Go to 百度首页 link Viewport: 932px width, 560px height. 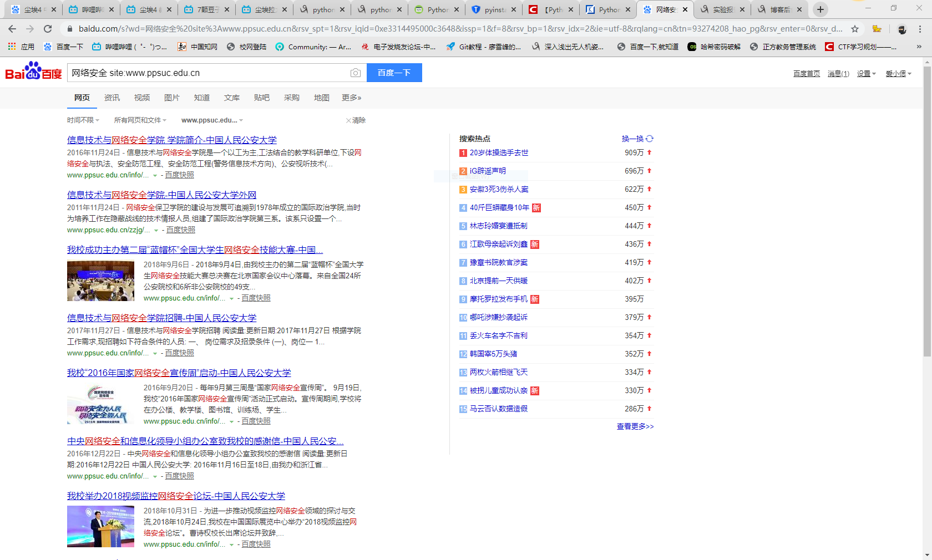pos(807,74)
